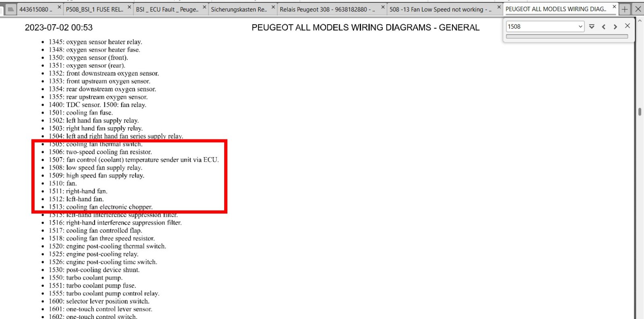This screenshot has width=644, height=319.
Task: Click the row '1351: oxygen sensor (rear).'
Action: [87, 66]
